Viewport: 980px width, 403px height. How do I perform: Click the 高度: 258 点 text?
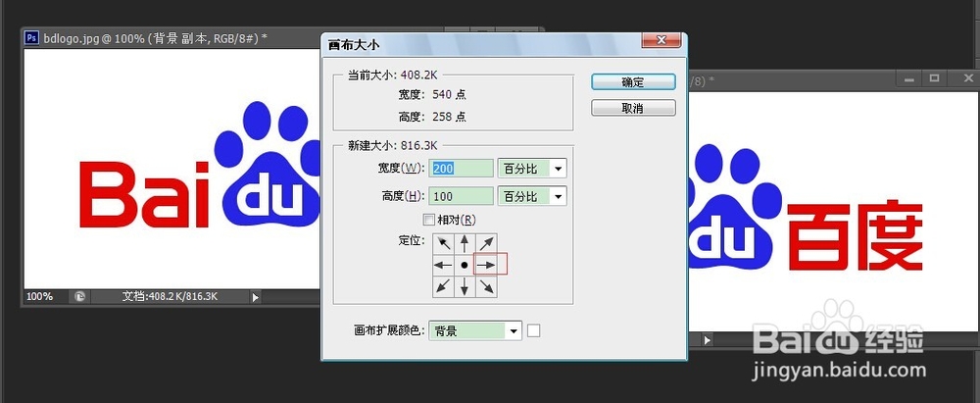[x=432, y=117]
